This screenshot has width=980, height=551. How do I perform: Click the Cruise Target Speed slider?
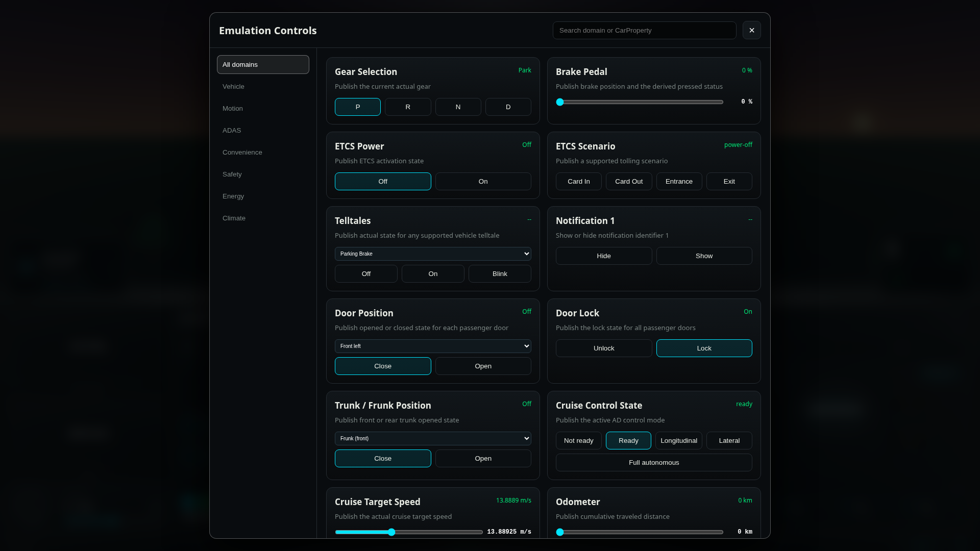pyautogui.click(x=409, y=532)
